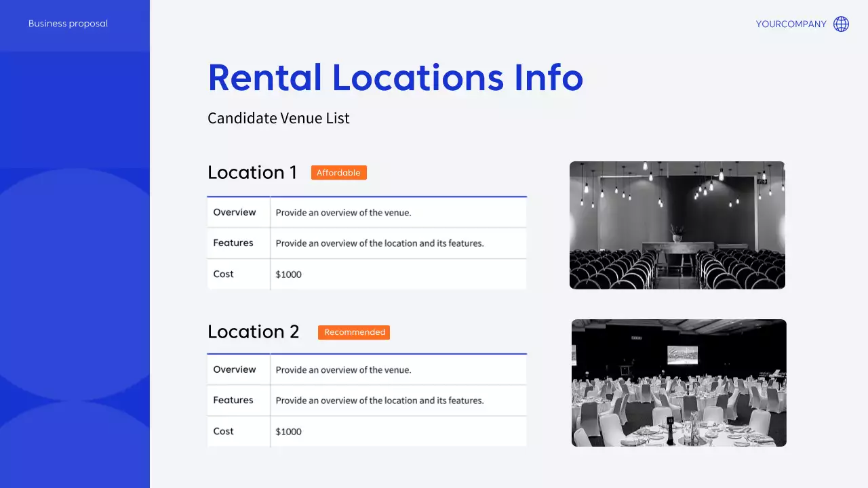Screen dimensions: 868x488
Task: Click the Cost label in Location 2 table
Action: click(223, 432)
